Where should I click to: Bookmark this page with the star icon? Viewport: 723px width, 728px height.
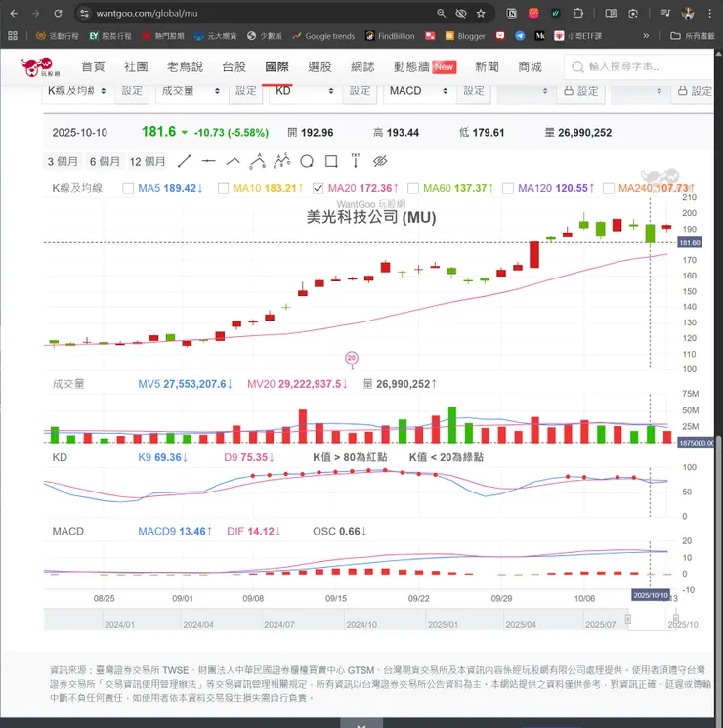pos(481,14)
